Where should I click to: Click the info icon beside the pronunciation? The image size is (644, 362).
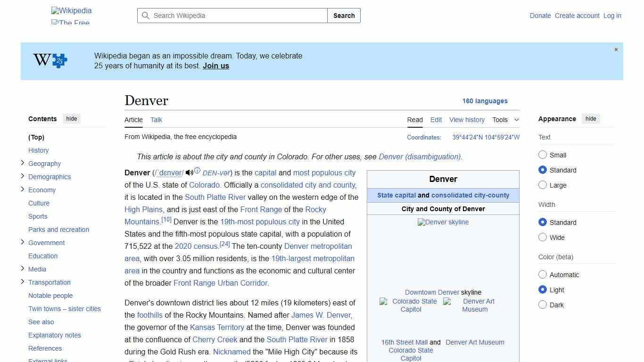[x=197, y=170]
